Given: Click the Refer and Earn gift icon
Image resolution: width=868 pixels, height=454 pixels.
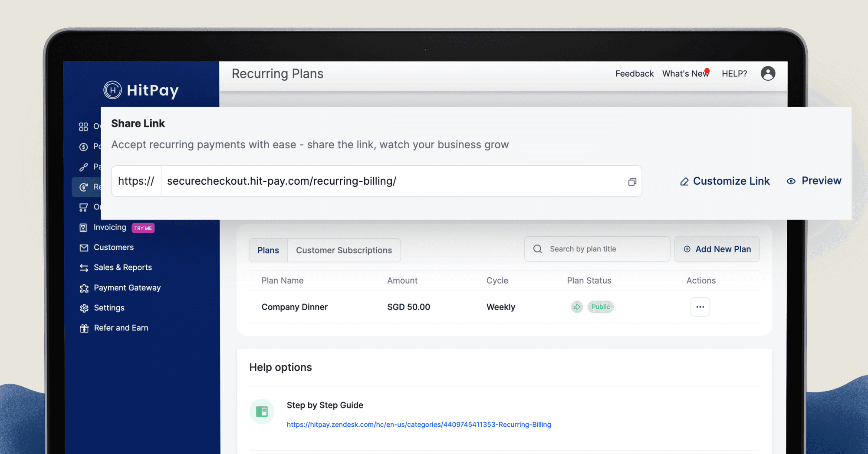Looking at the screenshot, I should click(84, 328).
